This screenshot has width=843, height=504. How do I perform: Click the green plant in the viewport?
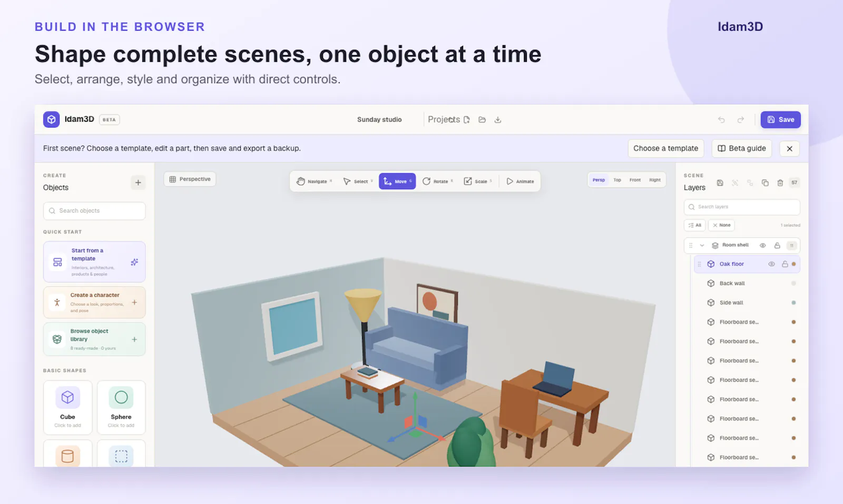470,442
